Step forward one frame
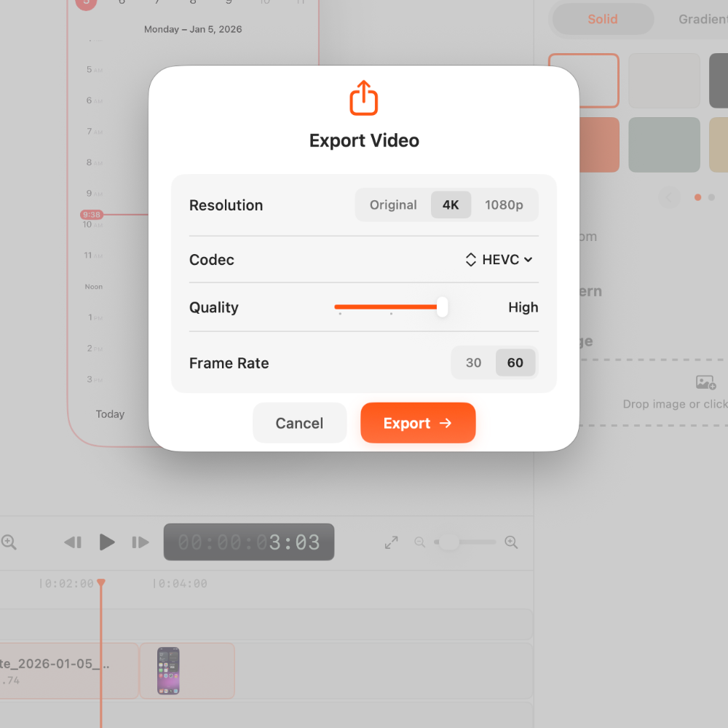Viewport: 728px width, 728px height. point(141,542)
